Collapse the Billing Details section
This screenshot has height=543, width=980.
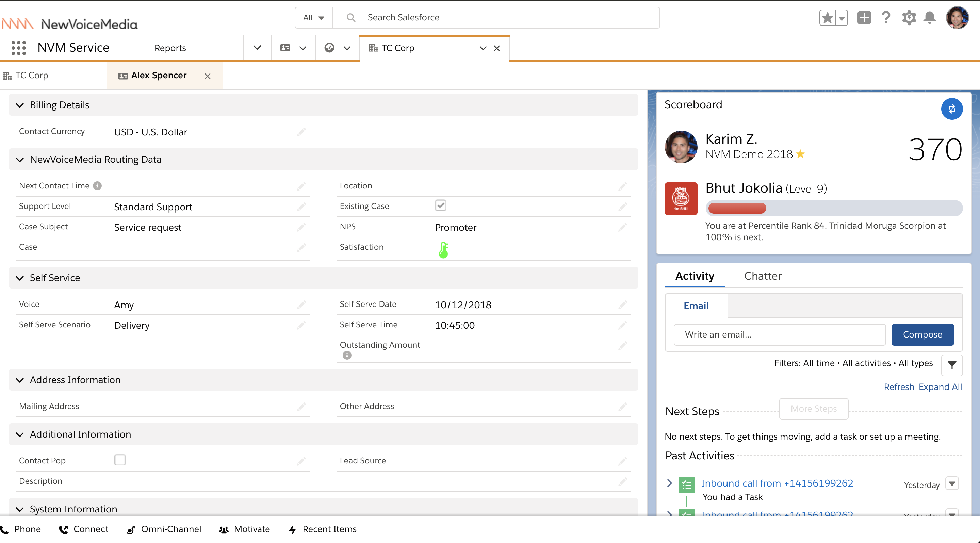(20, 105)
